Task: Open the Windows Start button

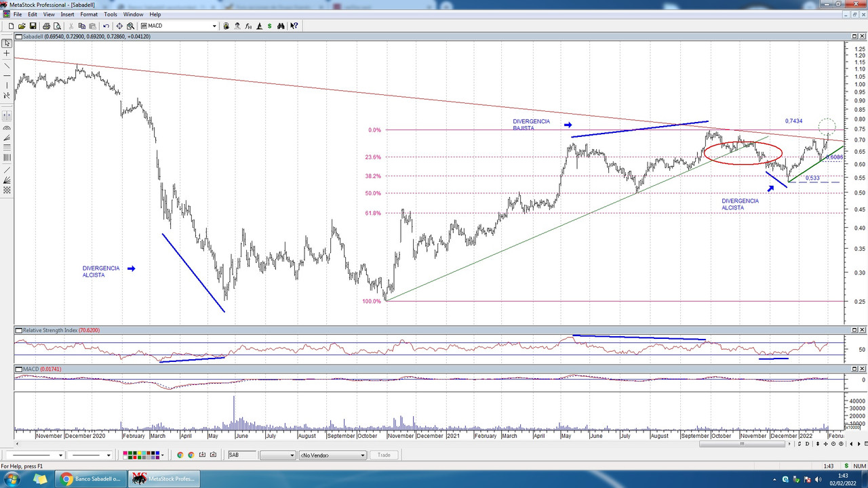Action: [12, 479]
